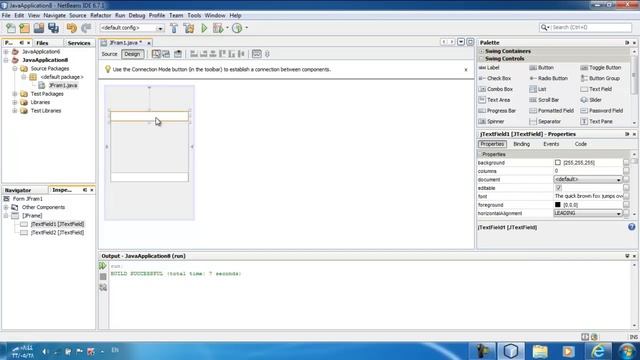
Task: Open the Tools menu
Action: 194,16
